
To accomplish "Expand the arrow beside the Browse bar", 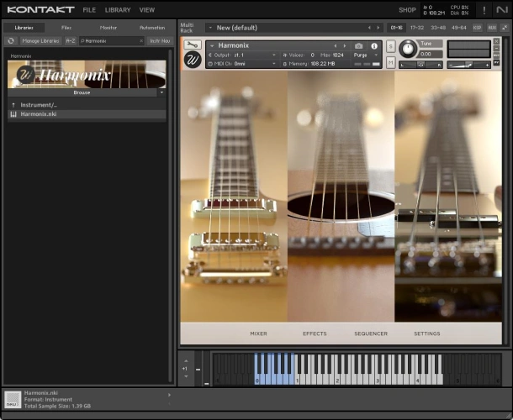I will (161, 92).
